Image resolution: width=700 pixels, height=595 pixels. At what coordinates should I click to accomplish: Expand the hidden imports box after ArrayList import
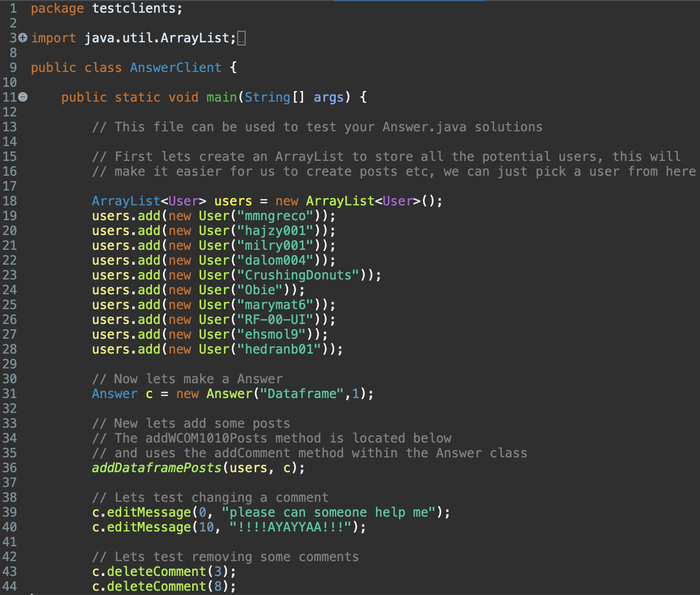pos(242,37)
